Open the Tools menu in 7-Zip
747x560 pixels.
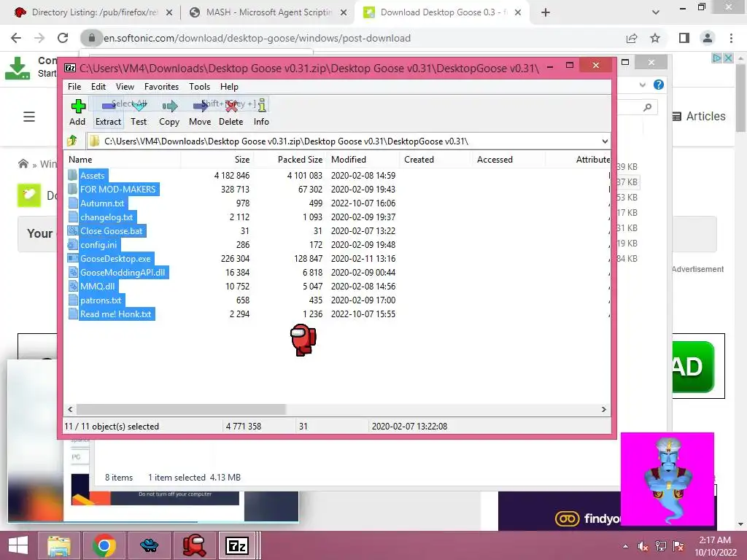click(x=199, y=87)
